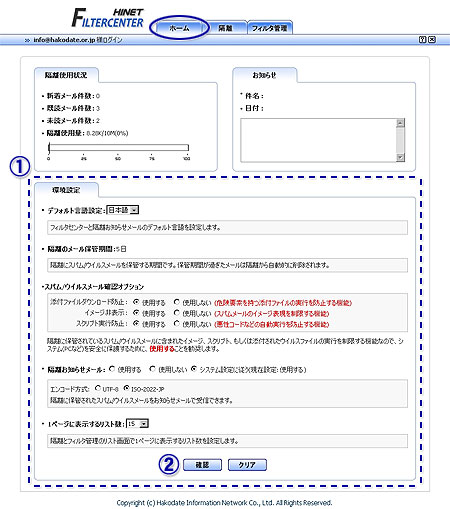Screen dimensions: 450x509
Task: Click the 隔離使用量 usage progress bar
Action: 119,148
